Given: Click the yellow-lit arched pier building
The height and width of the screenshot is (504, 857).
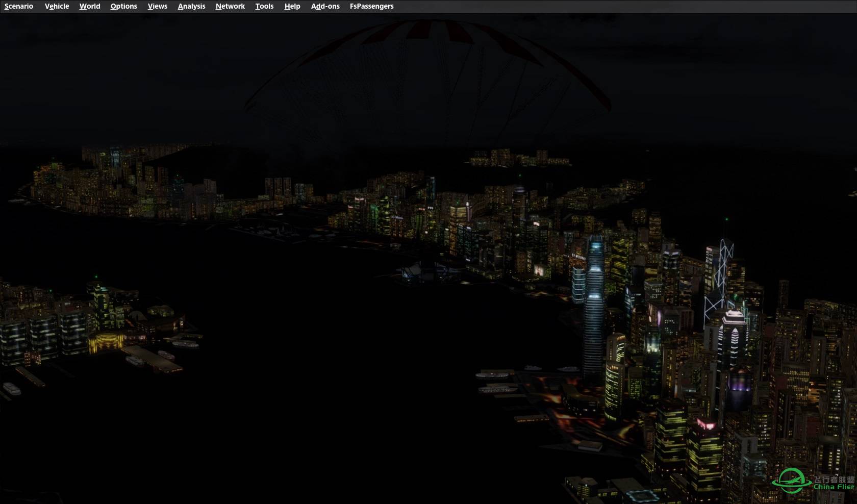Looking at the screenshot, I should click(x=106, y=342).
